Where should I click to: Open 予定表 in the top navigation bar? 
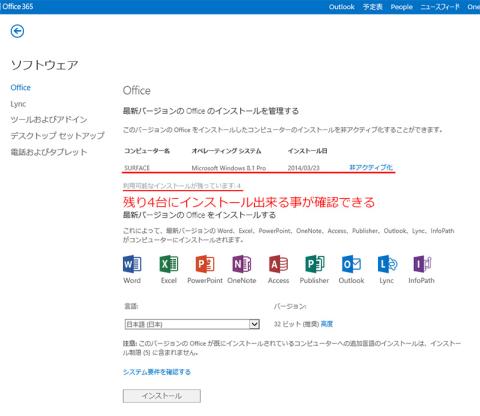click(x=373, y=7)
